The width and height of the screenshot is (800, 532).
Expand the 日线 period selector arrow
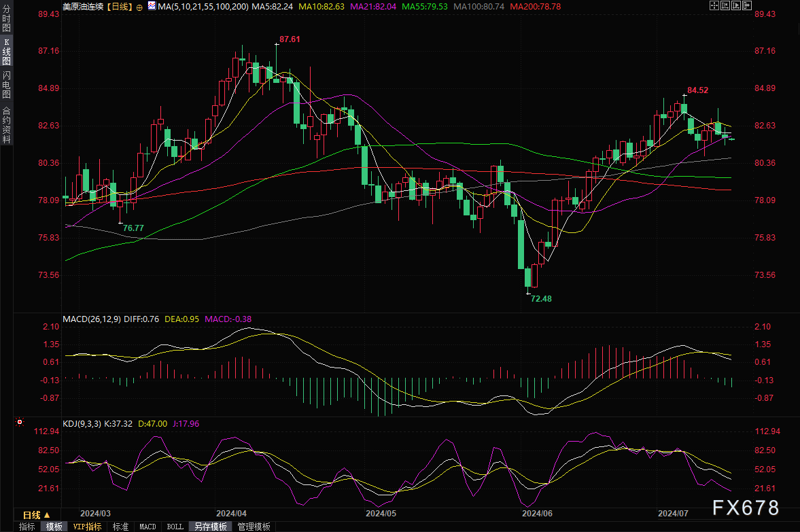pos(47,515)
